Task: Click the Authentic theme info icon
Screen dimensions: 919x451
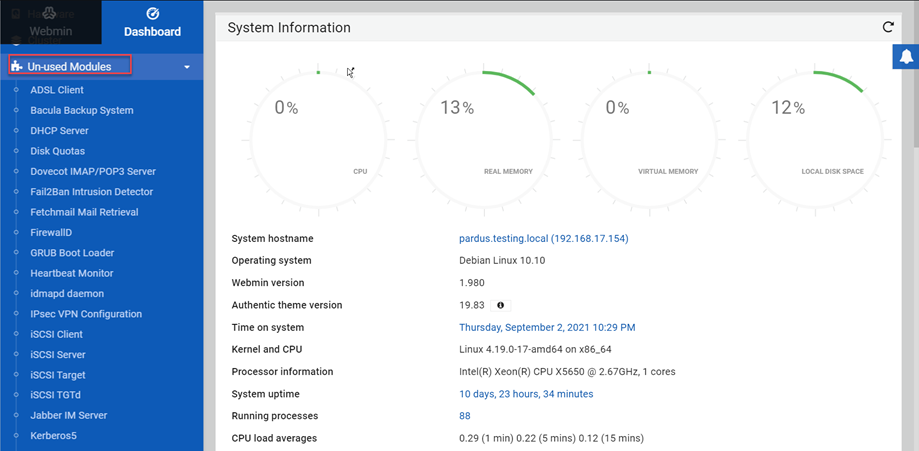Action: (x=500, y=306)
